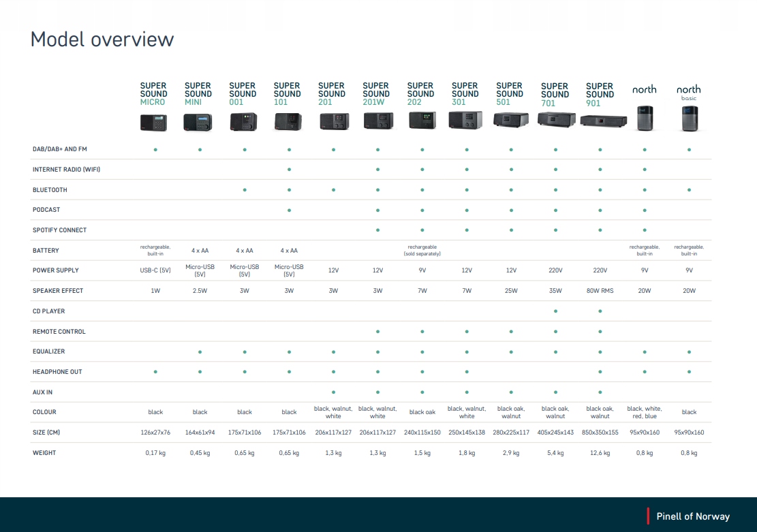Image resolution: width=757 pixels, height=532 pixels.
Task: Click the Headphone Out dot for Super Sound Micro
Action: point(155,372)
